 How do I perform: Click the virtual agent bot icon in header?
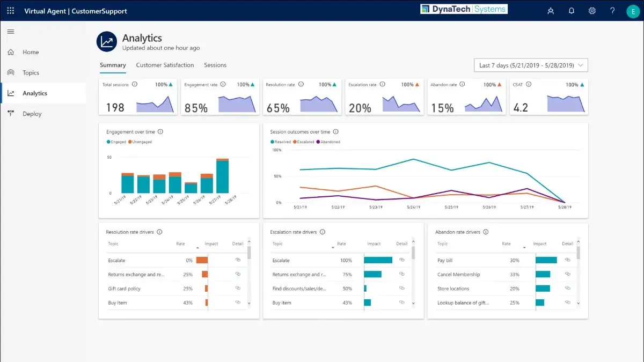[551, 11]
